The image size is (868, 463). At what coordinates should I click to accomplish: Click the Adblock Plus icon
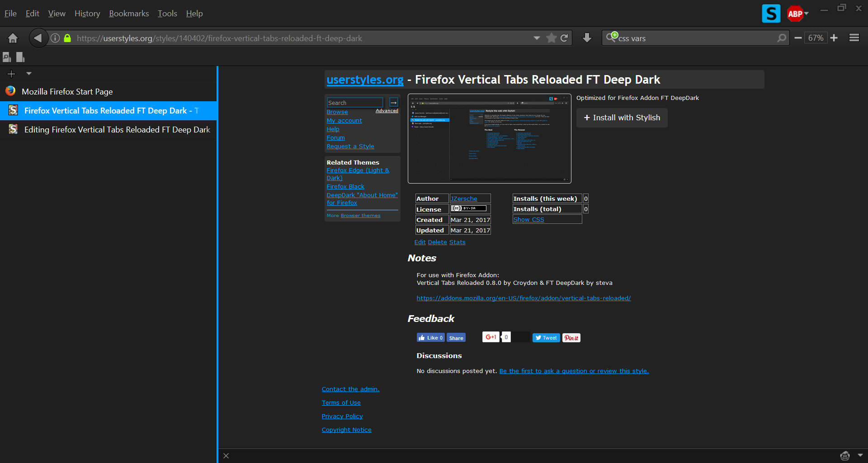pyautogui.click(x=795, y=14)
